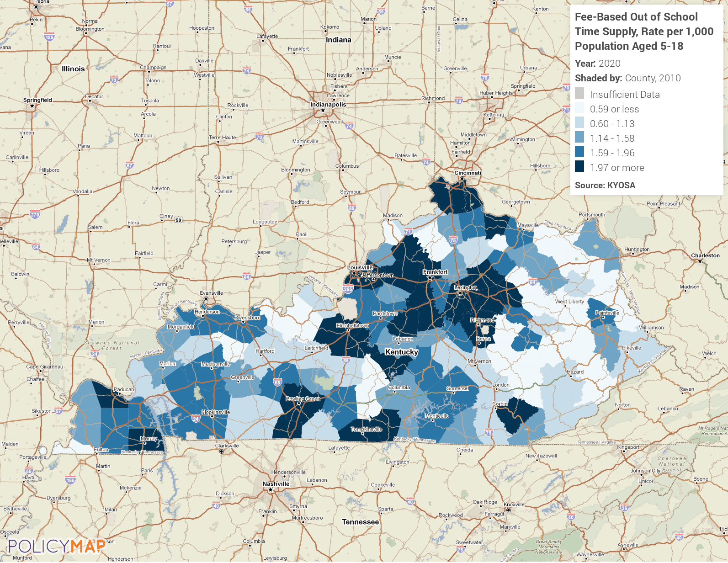The image size is (728, 563).
Task: Click the Illinois state label
Action: click(73, 69)
